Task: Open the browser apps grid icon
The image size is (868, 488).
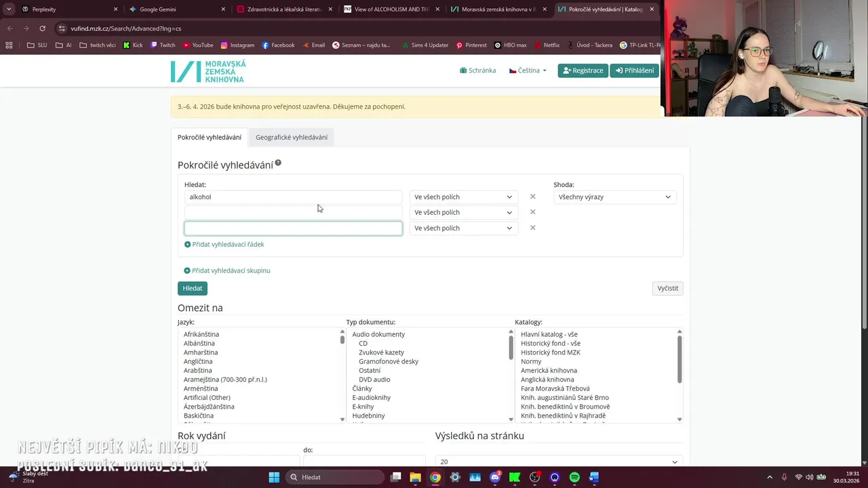Action: click(9, 45)
